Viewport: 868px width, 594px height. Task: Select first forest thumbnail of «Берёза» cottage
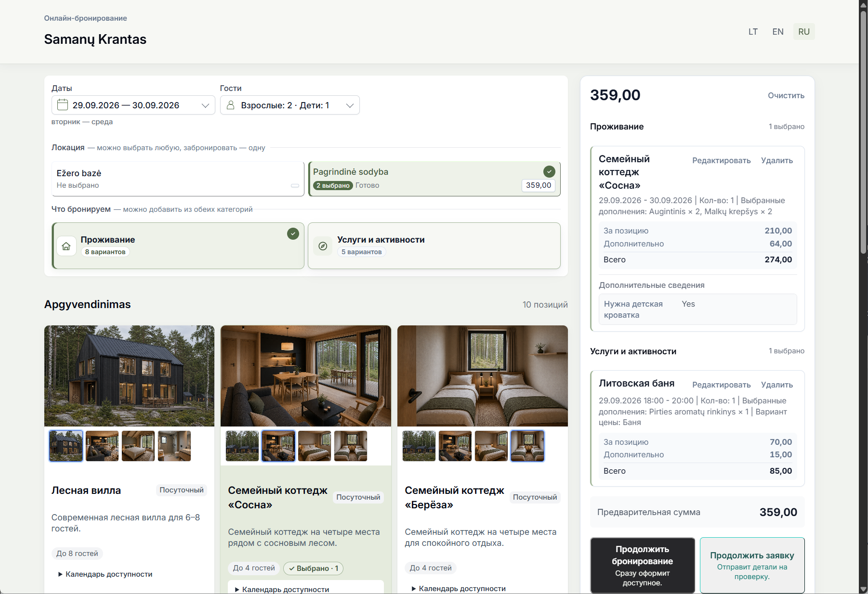pyautogui.click(x=419, y=446)
